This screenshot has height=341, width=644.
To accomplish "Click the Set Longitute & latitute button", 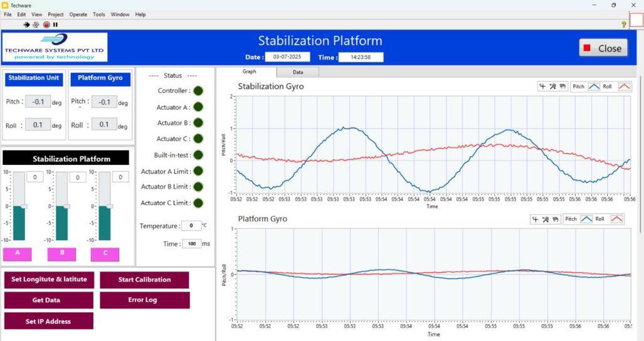I will [x=49, y=280].
